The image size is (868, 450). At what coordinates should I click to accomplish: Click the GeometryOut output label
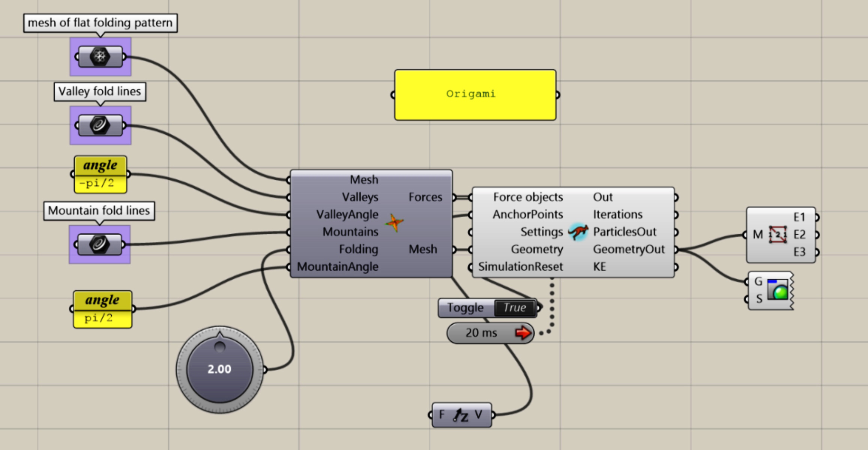(629, 249)
